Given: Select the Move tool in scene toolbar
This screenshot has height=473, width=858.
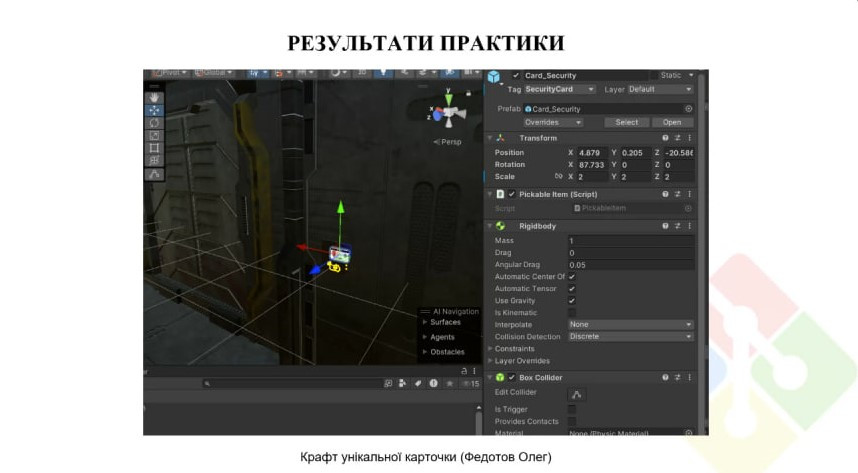Looking at the screenshot, I should [154, 110].
